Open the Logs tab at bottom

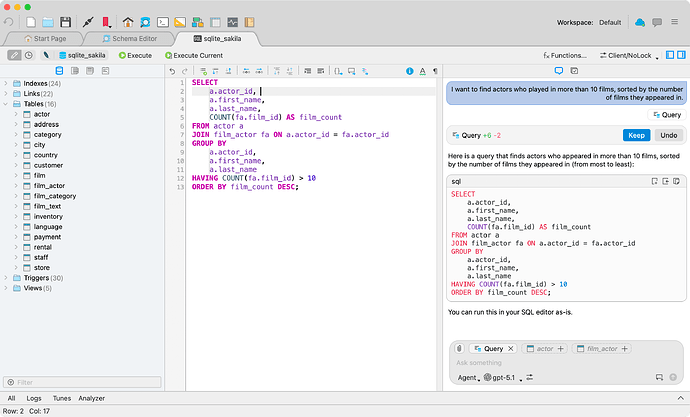click(34, 398)
